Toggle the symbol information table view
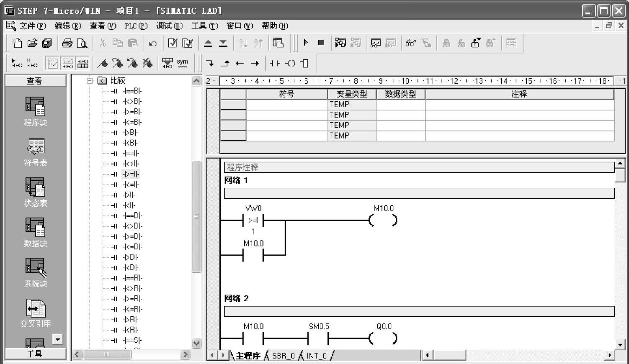Image resolution: width=629 pixels, height=364 pixels. pyautogui.click(x=83, y=63)
